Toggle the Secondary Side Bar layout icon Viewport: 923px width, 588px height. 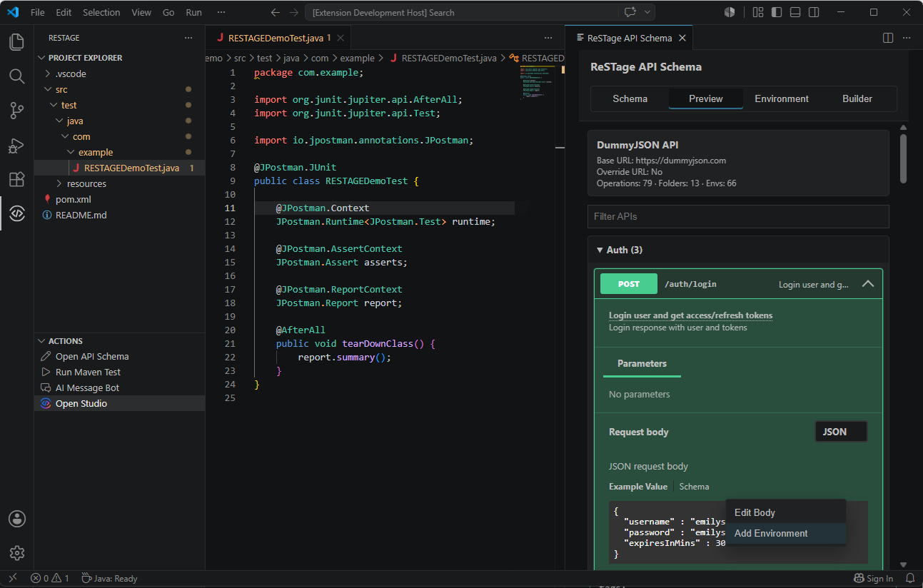(x=814, y=12)
